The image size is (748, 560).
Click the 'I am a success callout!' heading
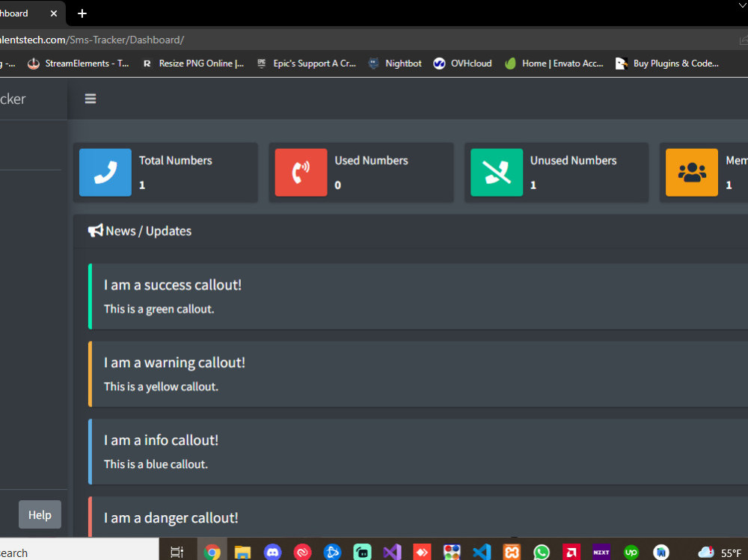click(x=173, y=285)
